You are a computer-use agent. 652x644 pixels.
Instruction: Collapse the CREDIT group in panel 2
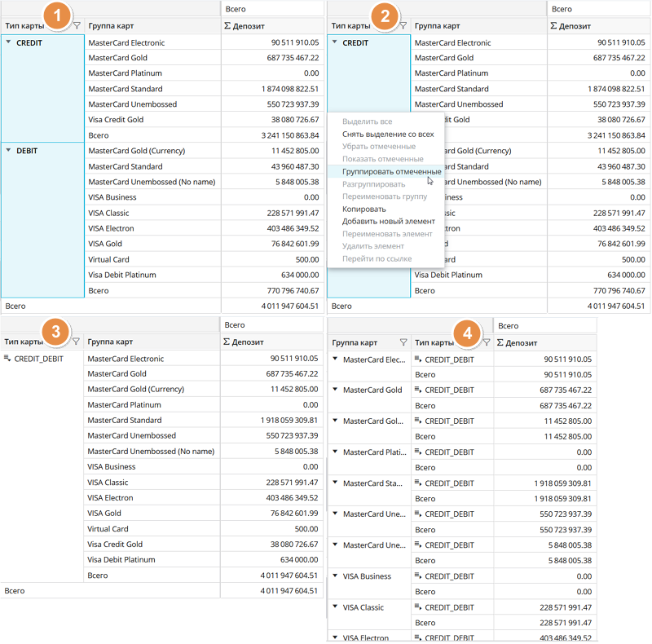[334, 43]
